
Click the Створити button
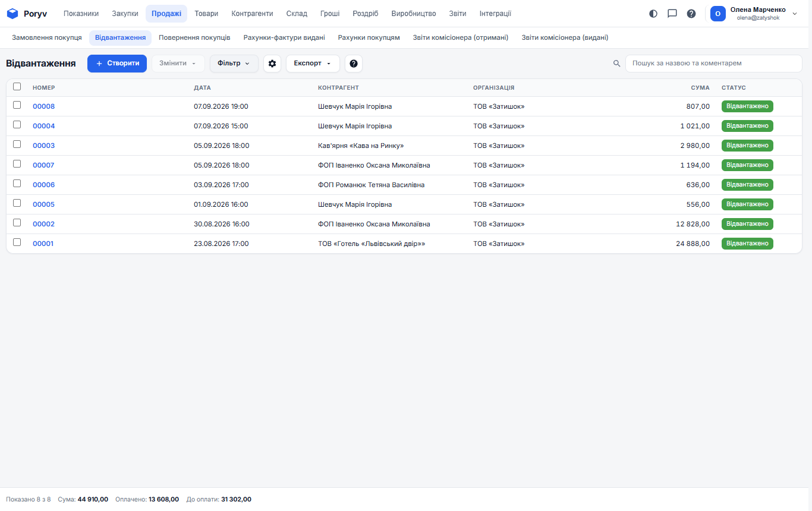117,64
